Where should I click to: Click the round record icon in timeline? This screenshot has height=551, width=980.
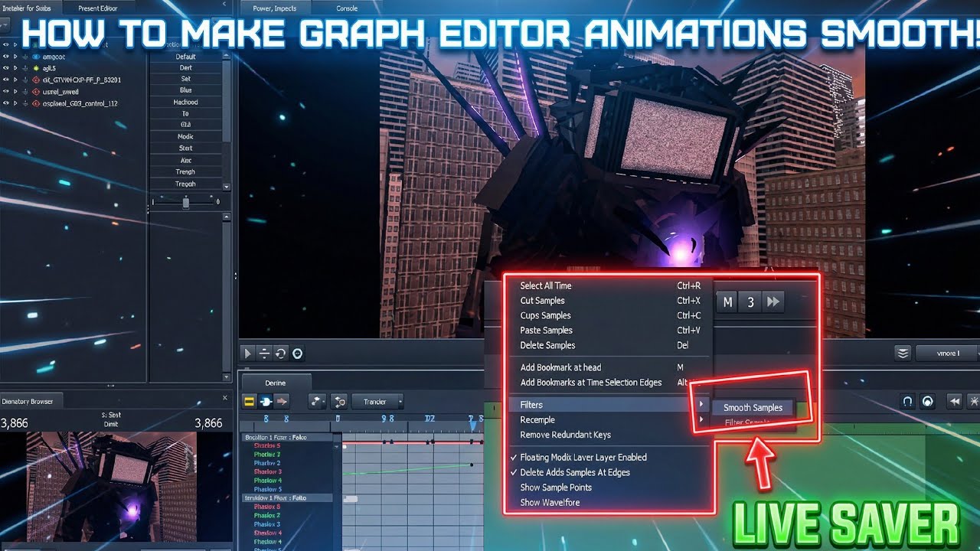coord(928,401)
